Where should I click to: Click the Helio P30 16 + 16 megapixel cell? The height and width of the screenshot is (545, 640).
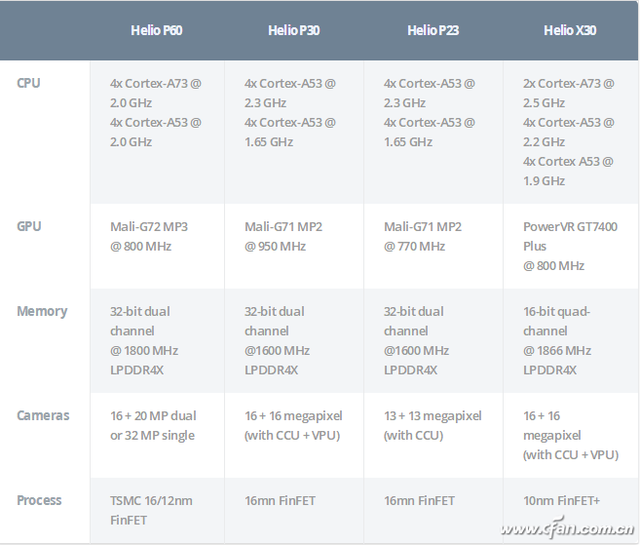[x=294, y=435]
